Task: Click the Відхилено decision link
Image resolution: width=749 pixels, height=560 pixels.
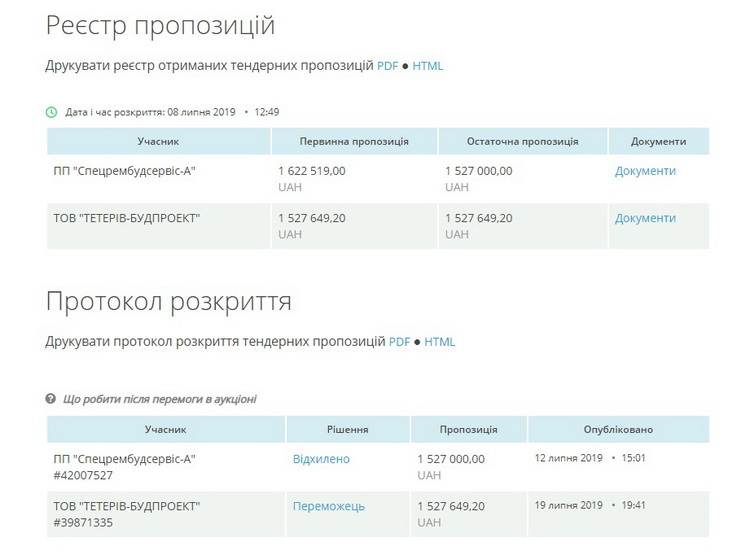Action: coord(321,459)
